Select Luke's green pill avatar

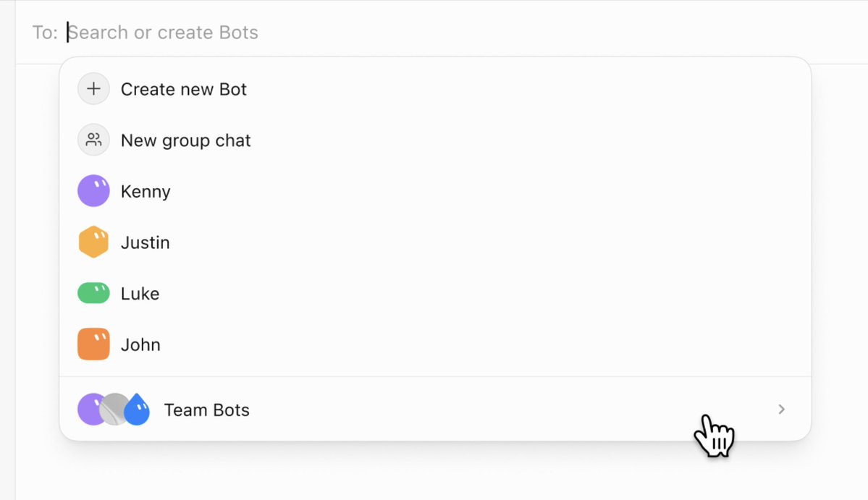(x=93, y=293)
